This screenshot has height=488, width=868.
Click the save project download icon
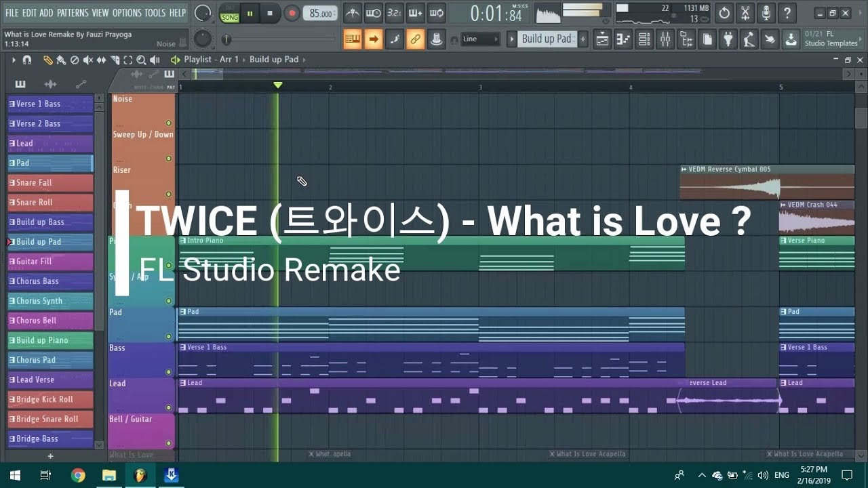point(791,39)
